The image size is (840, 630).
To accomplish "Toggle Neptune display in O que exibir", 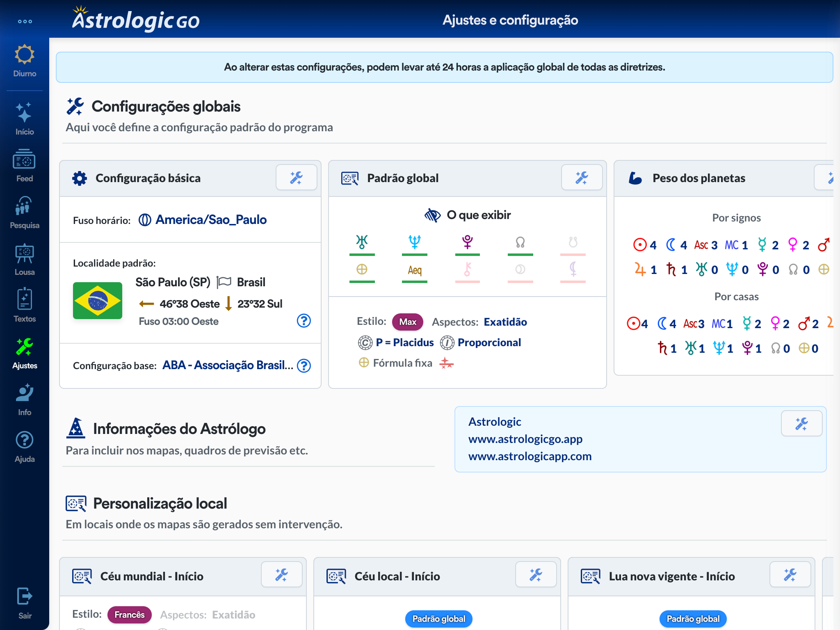I will pos(415,244).
